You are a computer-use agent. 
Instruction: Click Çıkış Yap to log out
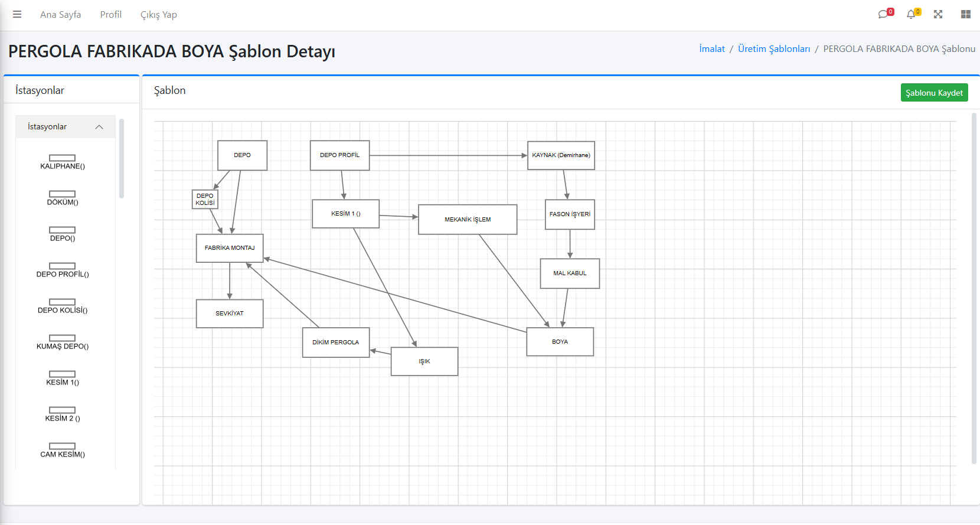point(158,15)
